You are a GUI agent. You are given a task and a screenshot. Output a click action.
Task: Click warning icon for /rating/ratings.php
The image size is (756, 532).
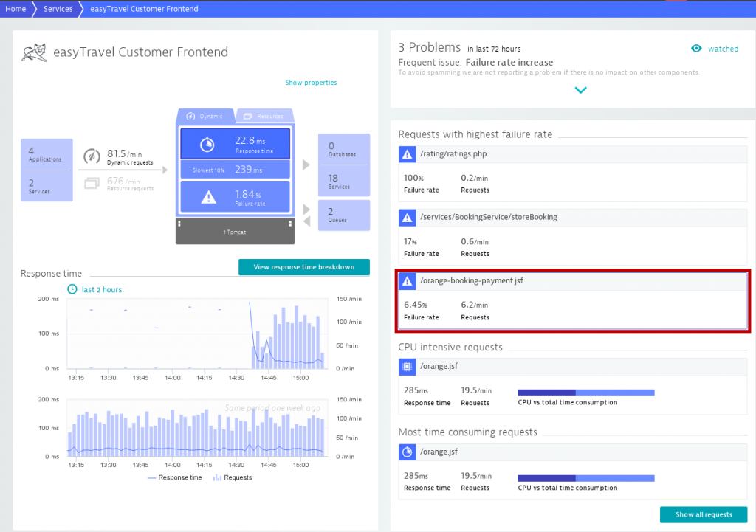407,154
